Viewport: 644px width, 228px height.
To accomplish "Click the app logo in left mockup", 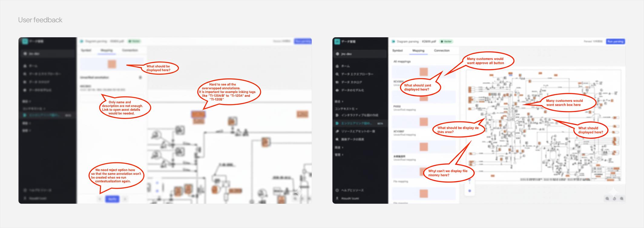I will 25,41.
